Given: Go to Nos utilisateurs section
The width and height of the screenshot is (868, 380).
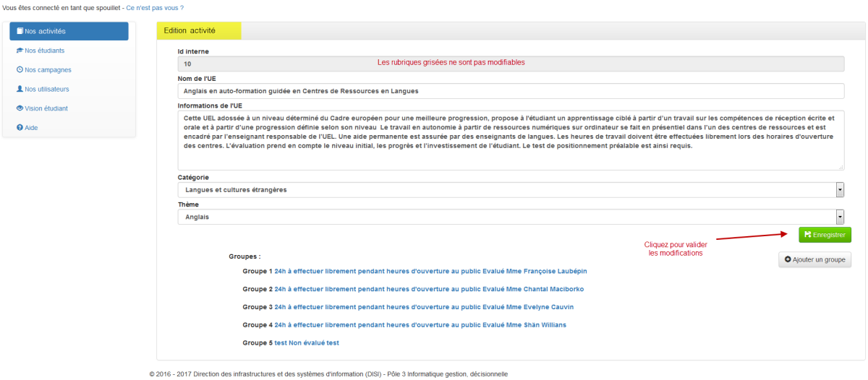Looking at the screenshot, I should [52, 89].
